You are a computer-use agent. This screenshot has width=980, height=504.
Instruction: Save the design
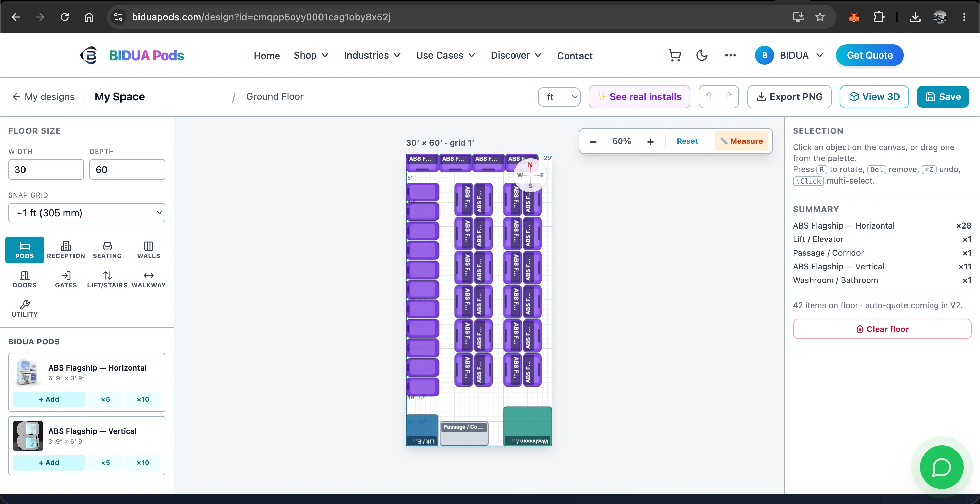943,97
